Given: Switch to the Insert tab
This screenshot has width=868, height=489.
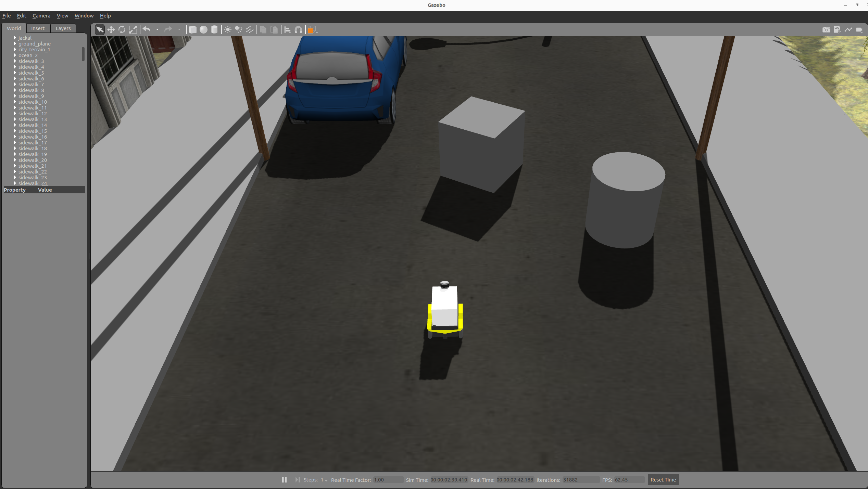Looking at the screenshot, I should click(38, 28).
